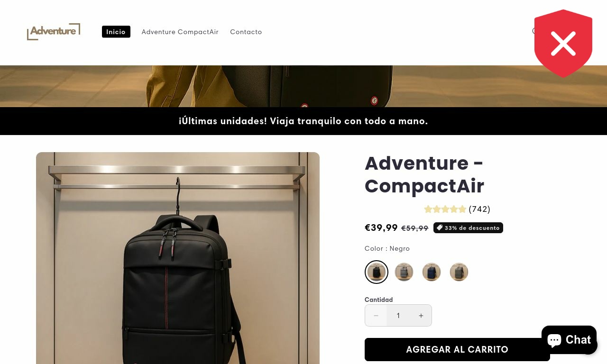Open the (742) reviews count link

[479, 209]
